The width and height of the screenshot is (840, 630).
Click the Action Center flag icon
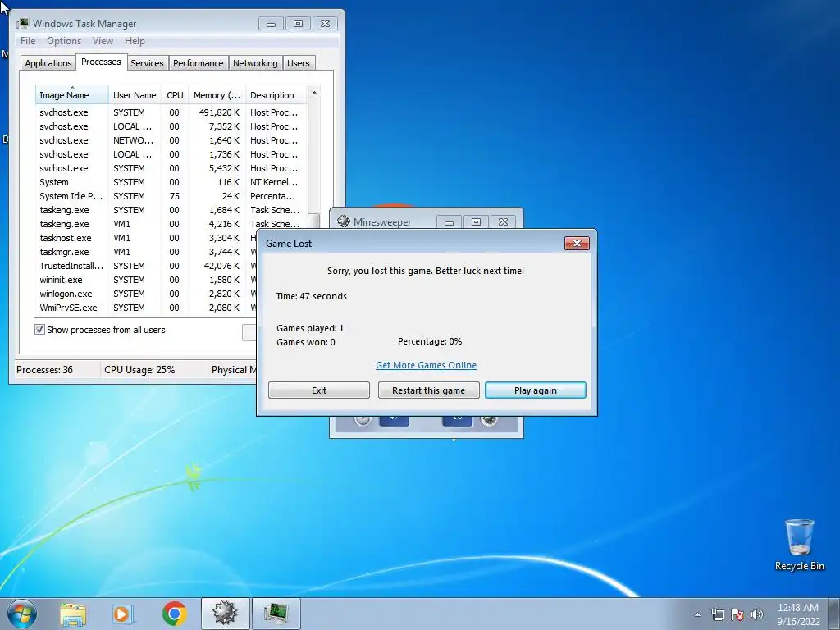pos(737,614)
